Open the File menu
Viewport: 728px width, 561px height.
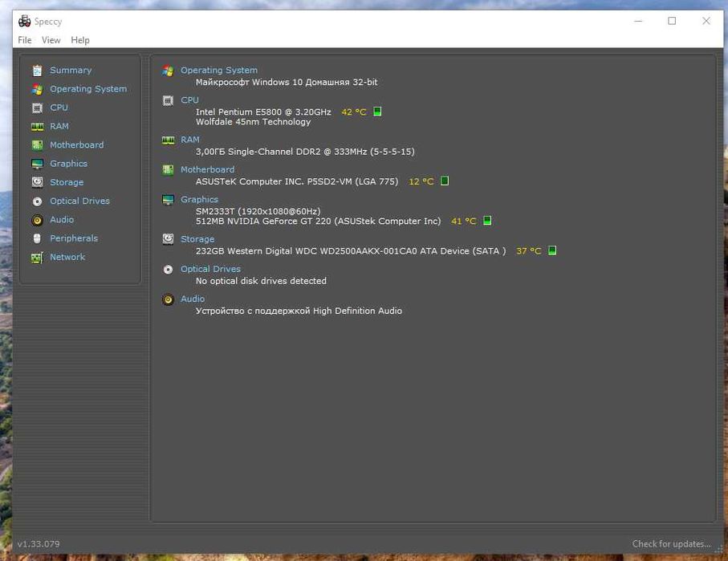25,40
